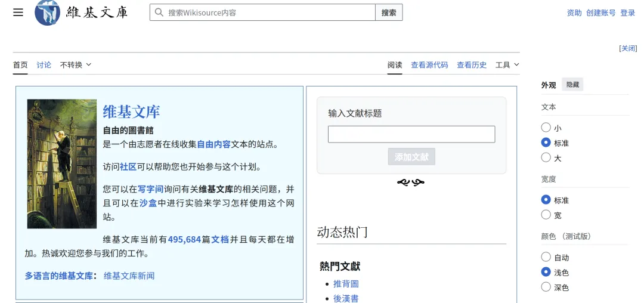The height and width of the screenshot is (303, 644).
Task: Click the 外观 panel title
Action: tap(549, 85)
